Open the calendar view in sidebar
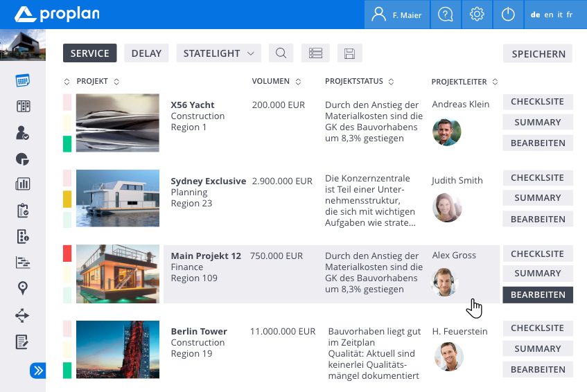Viewport: 587px width, 392px height. click(x=22, y=80)
